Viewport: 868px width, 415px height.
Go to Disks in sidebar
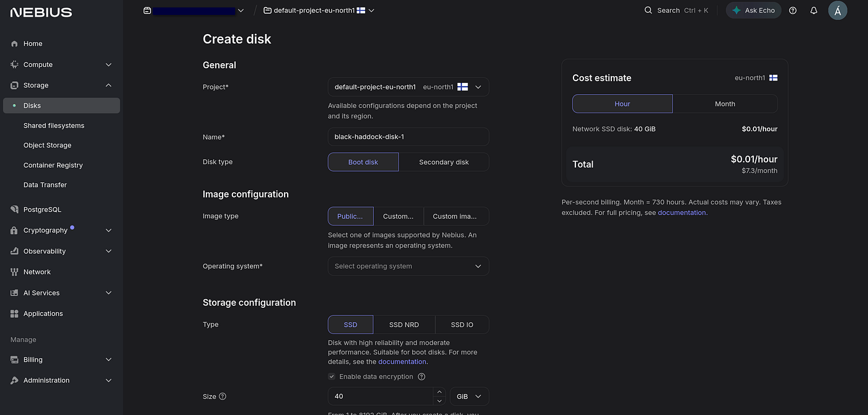pos(61,106)
